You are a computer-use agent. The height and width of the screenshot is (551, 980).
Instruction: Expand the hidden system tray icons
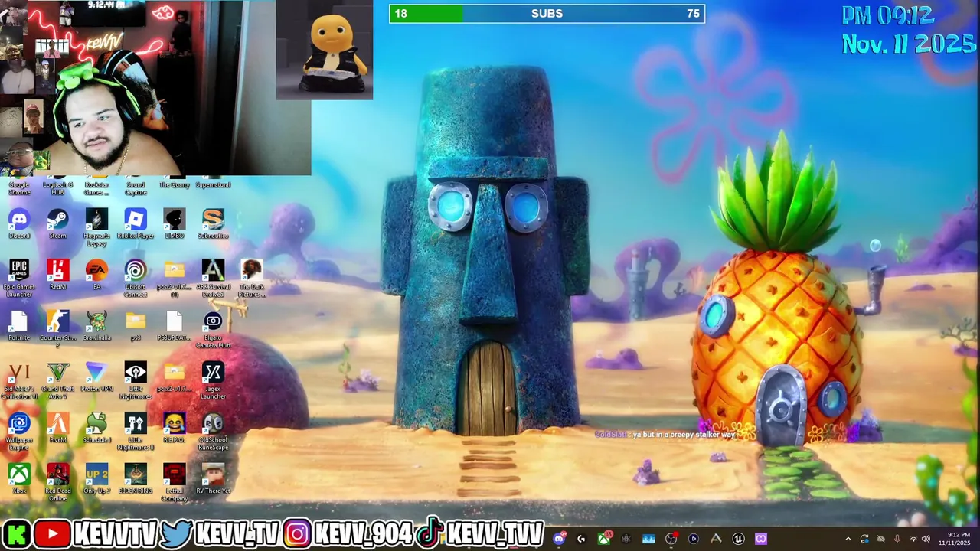pyautogui.click(x=848, y=539)
